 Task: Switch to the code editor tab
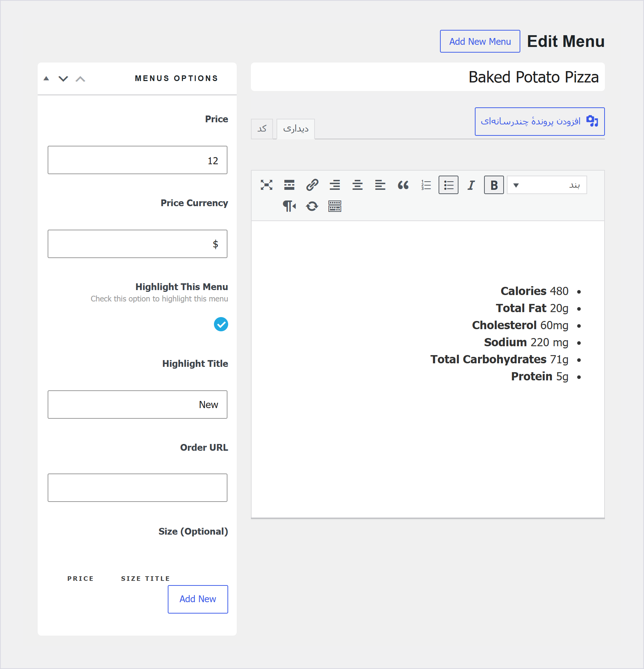coord(262,129)
